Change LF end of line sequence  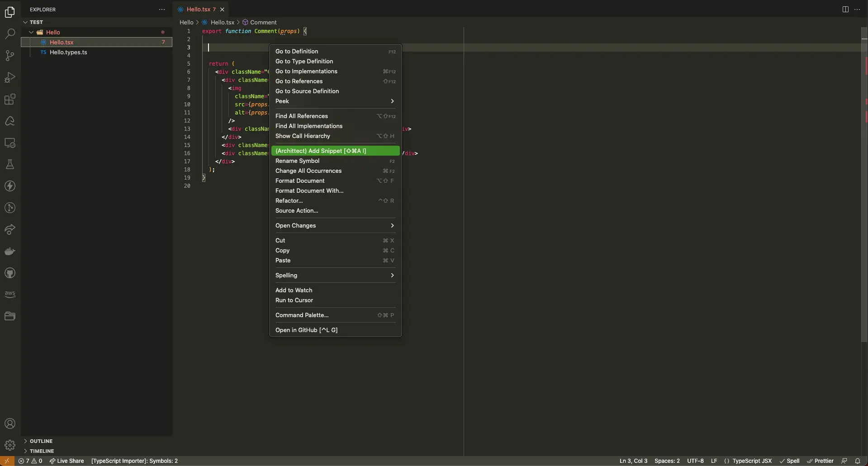714,461
